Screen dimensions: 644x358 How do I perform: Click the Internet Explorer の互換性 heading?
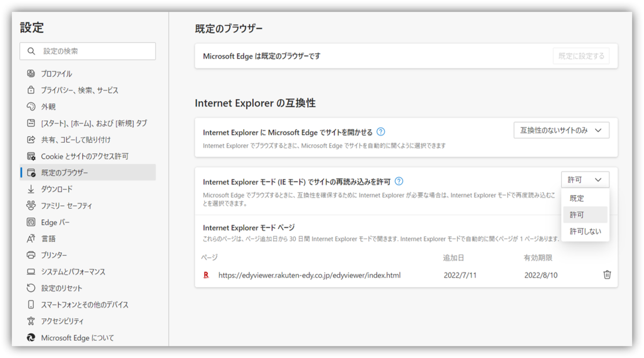pos(255,103)
